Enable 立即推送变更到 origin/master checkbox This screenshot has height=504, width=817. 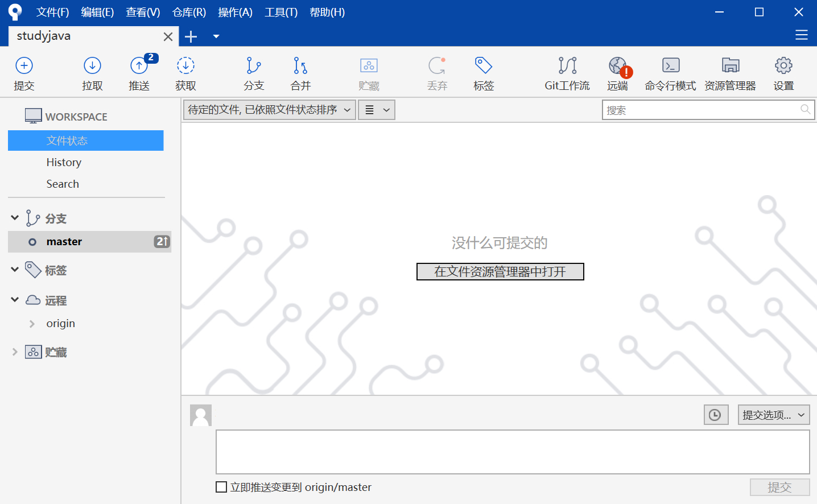click(x=221, y=487)
